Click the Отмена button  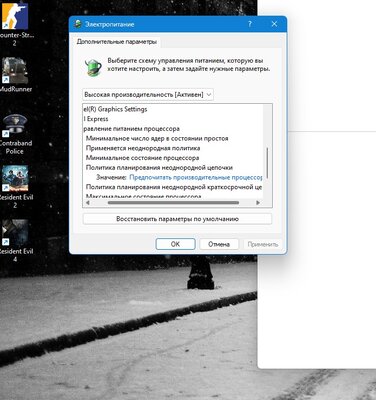[x=219, y=244]
